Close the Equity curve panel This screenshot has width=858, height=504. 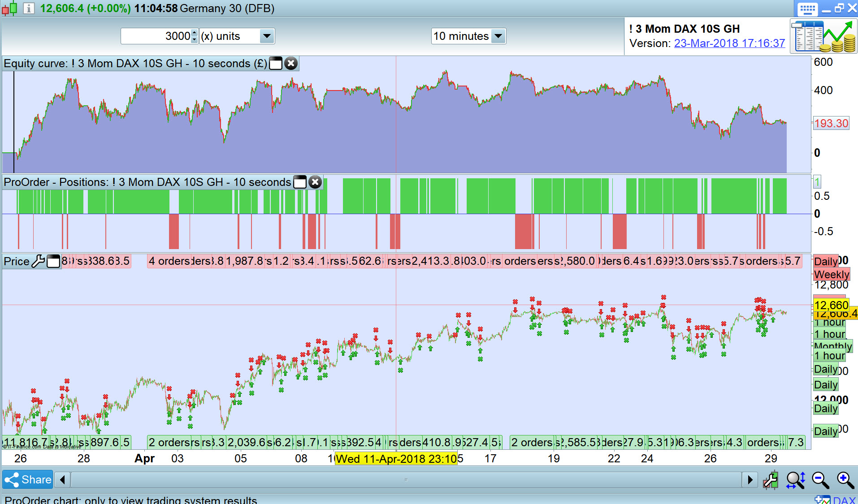291,64
